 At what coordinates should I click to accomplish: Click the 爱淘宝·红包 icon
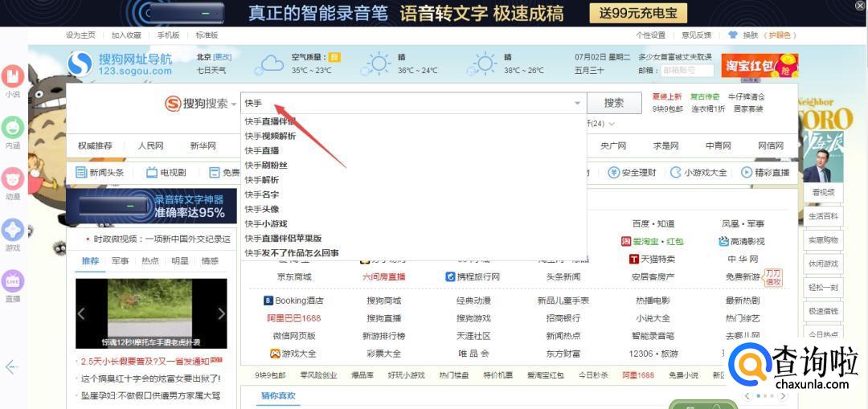point(625,241)
